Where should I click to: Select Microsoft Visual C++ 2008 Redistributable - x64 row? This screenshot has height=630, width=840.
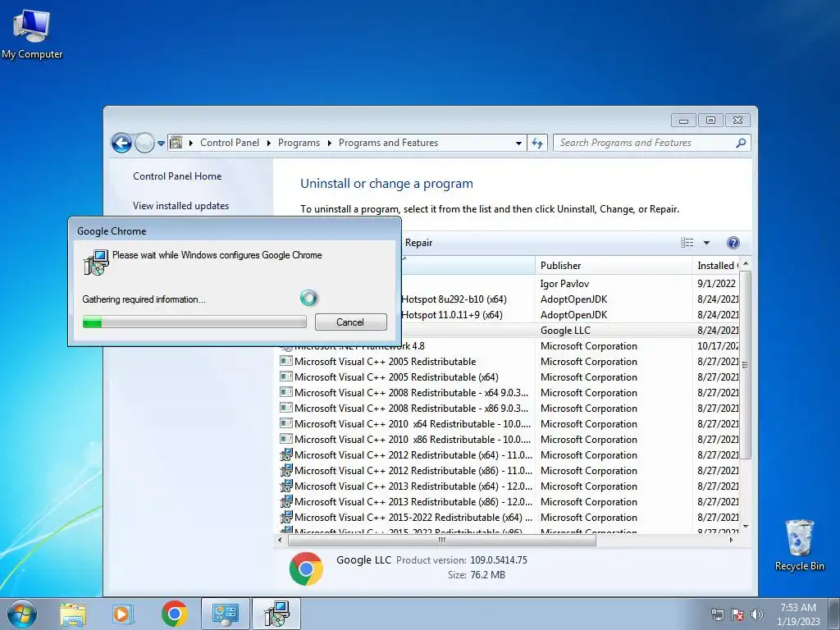tap(509, 393)
